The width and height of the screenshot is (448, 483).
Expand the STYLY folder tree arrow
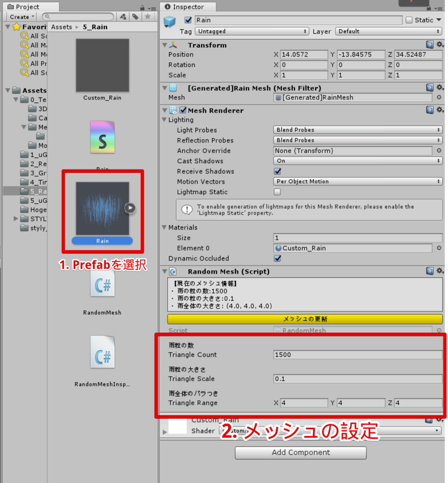(16, 219)
